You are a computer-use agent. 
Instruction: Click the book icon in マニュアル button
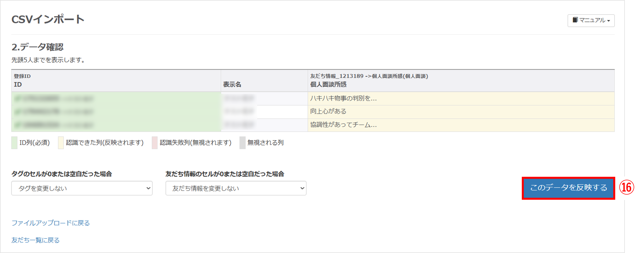point(575,20)
